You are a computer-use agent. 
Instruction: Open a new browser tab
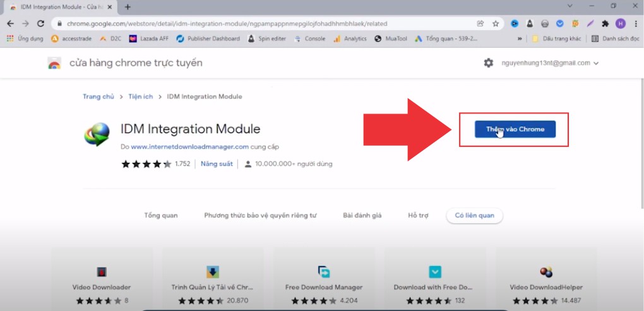coord(128,7)
